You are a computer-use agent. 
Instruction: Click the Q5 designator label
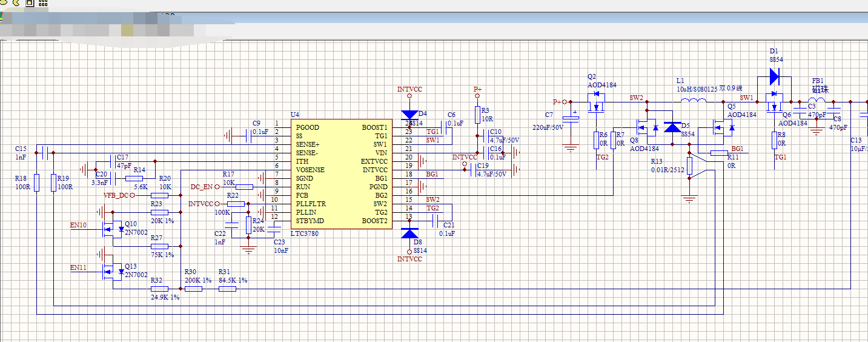tap(732, 106)
